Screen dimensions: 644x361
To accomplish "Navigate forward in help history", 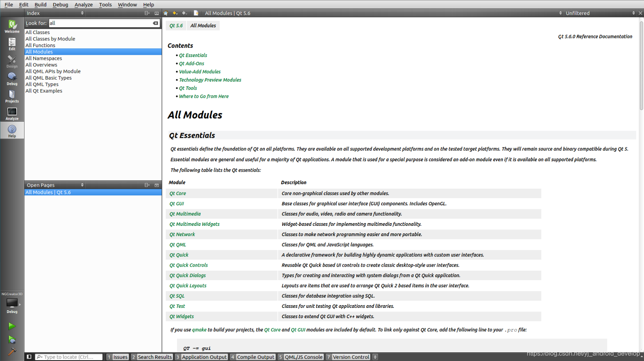I will click(x=184, y=13).
